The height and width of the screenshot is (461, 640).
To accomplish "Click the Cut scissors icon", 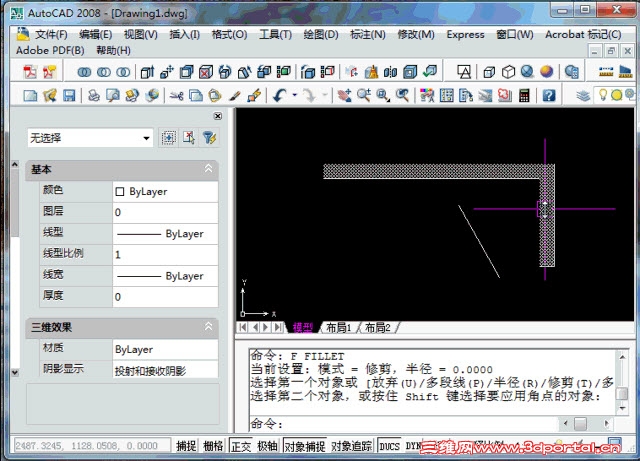I will pyautogui.click(x=176, y=96).
